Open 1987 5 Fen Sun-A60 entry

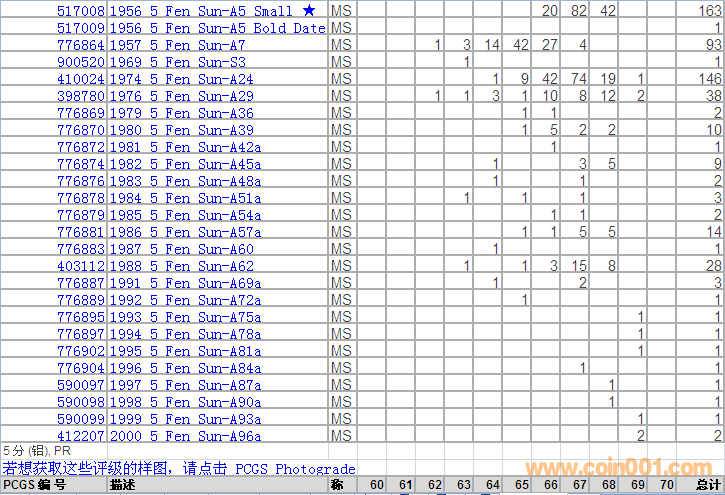click(x=182, y=250)
